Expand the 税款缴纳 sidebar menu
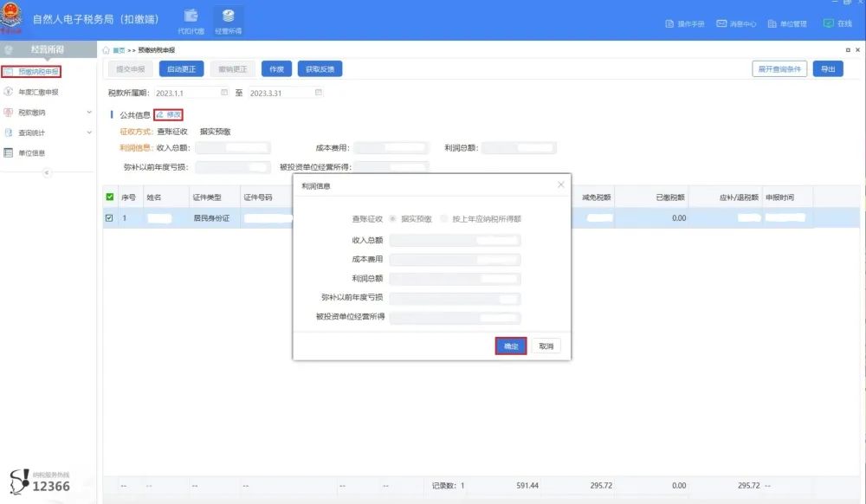Image resolution: width=866 pixels, height=504 pixels. click(x=89, y=112)
